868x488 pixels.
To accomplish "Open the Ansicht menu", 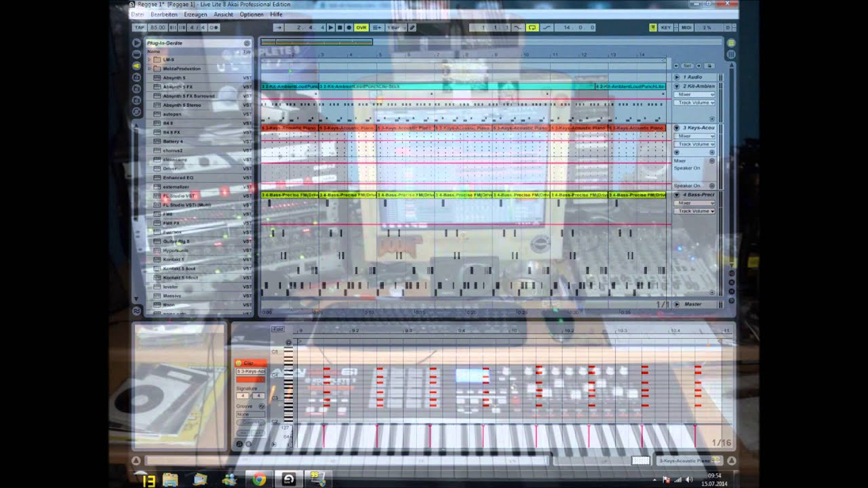I will coord(223,14).
